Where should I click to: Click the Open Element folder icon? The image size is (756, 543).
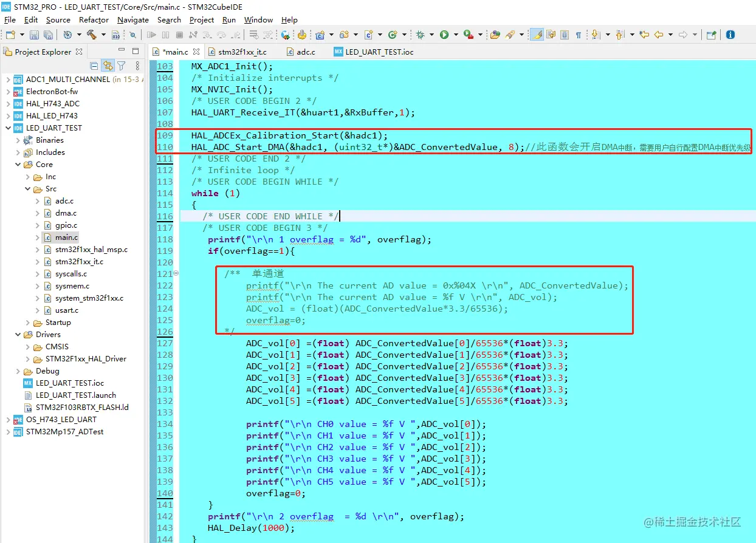pyautogui.click(x=495, y=35)
